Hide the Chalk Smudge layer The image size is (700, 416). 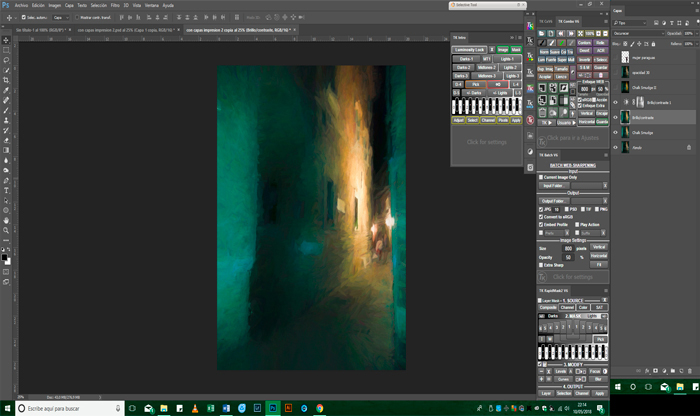(615, 131)
